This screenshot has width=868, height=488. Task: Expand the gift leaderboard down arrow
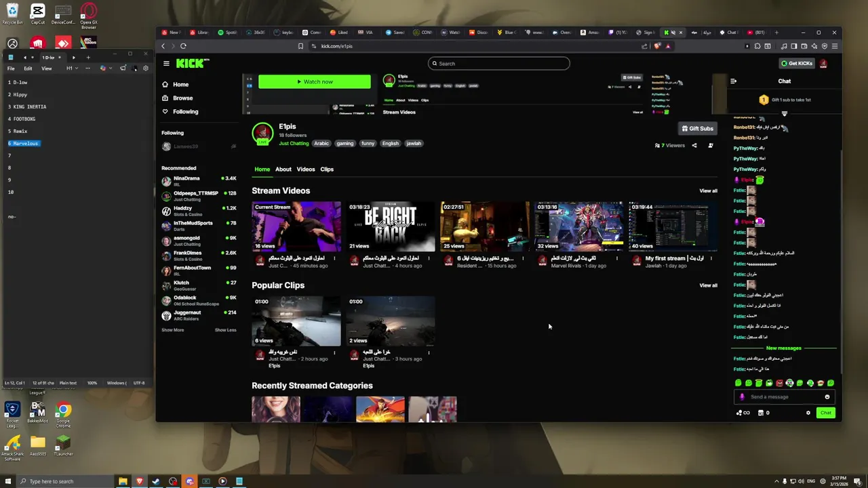click(785, 114)
